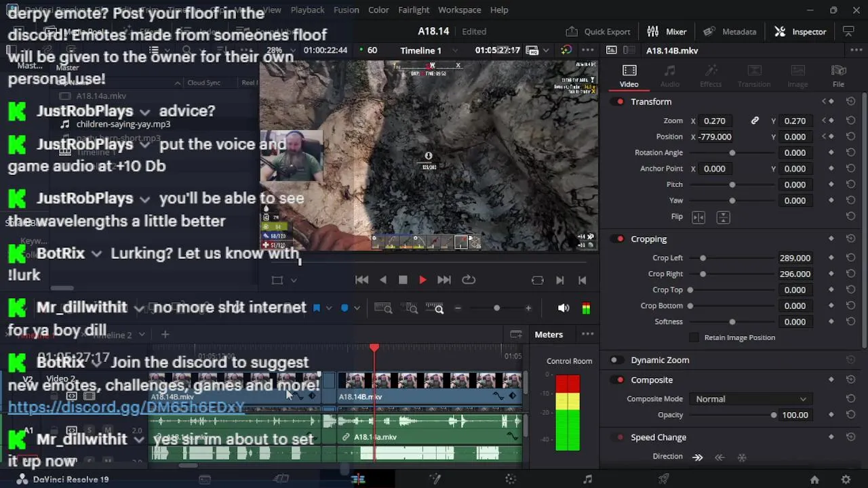Select Full Extent Zoom timeline view
Image resolution: width=868 pixels, height=488 pixels.
click(383, 308)
